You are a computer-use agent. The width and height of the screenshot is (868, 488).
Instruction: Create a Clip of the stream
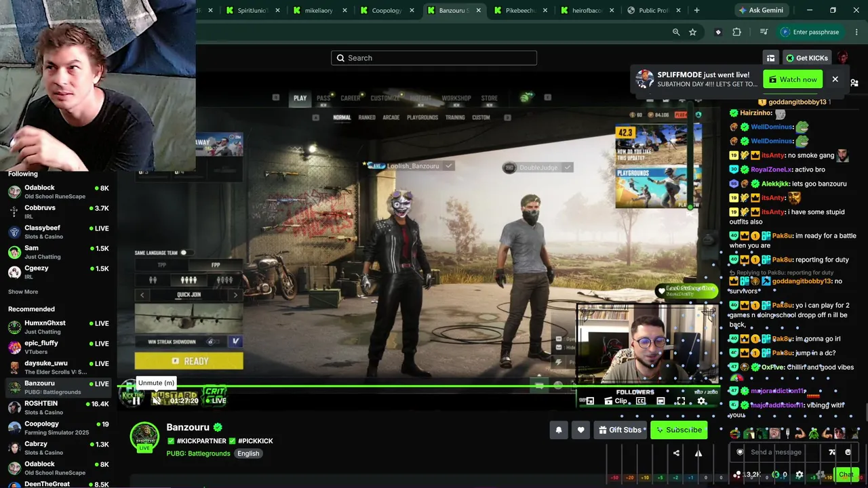(x=616, y=401)
